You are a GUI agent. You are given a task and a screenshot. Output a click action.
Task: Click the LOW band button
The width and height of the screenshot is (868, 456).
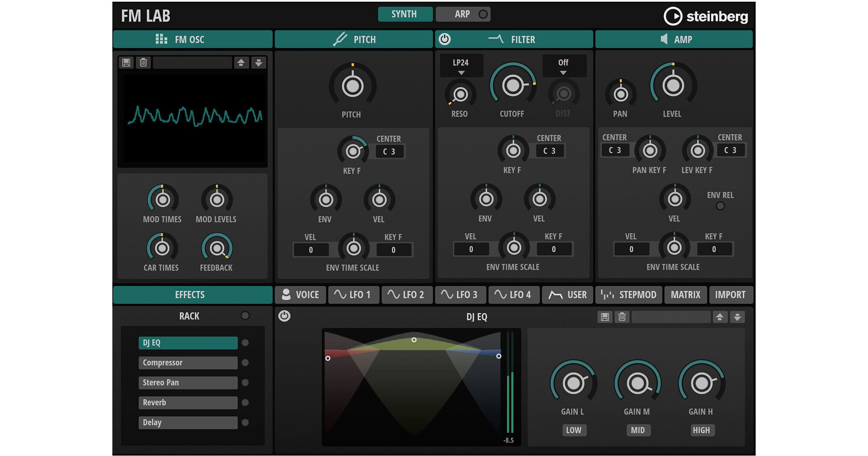(573, 430)
